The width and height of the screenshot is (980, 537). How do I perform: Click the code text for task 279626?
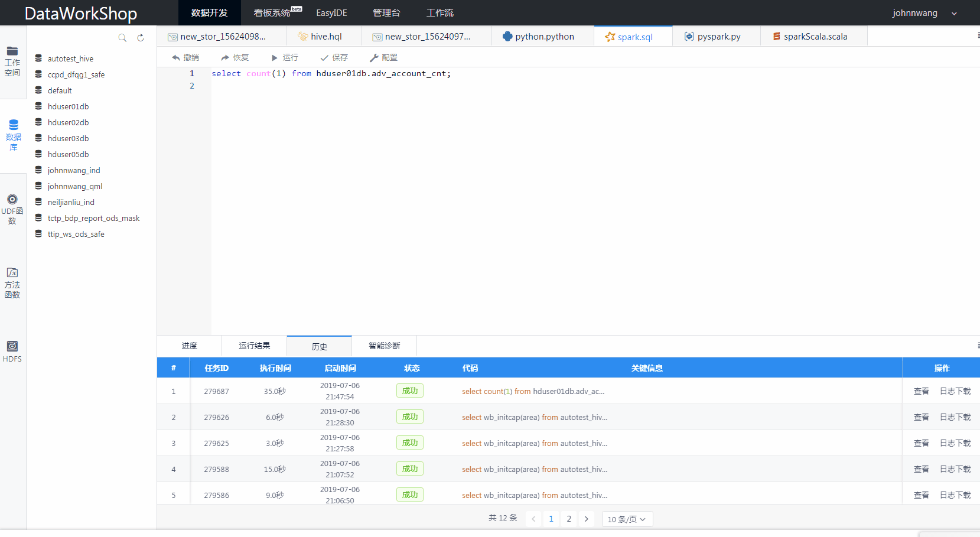(535, 417)
